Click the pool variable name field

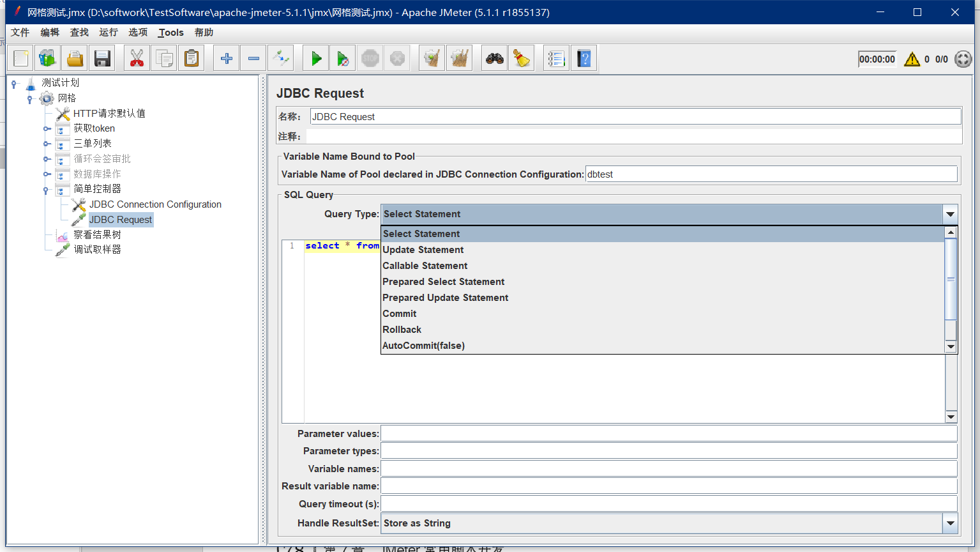(771, 174)
